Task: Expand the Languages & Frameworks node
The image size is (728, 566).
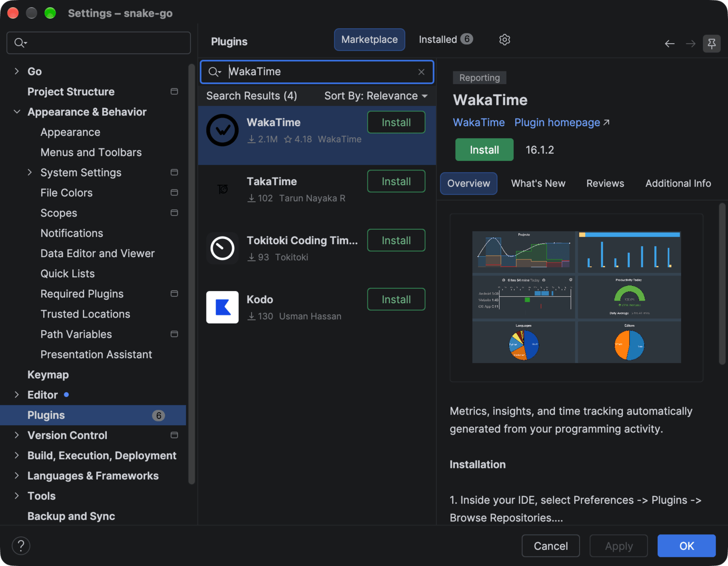Action: tap(17, 475)
